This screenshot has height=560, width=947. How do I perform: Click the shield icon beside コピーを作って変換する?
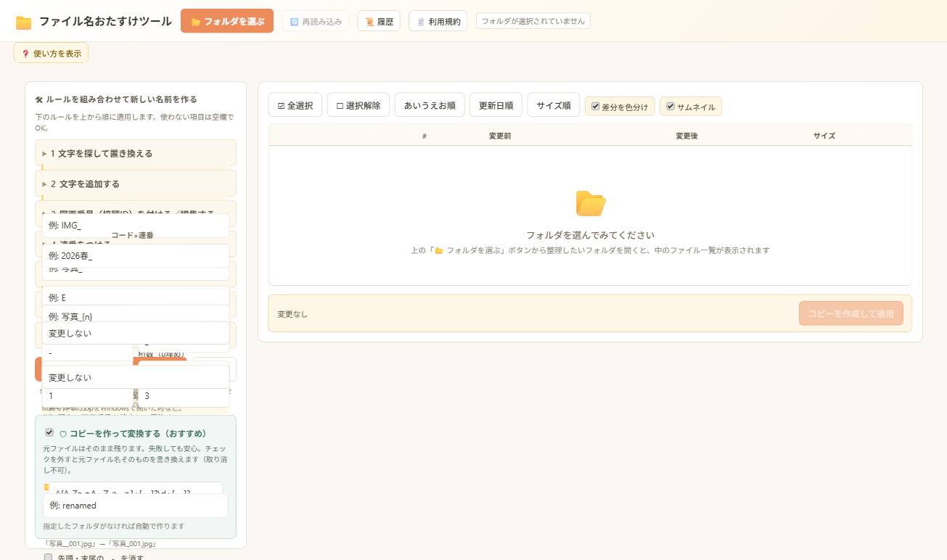coord(63,434)
